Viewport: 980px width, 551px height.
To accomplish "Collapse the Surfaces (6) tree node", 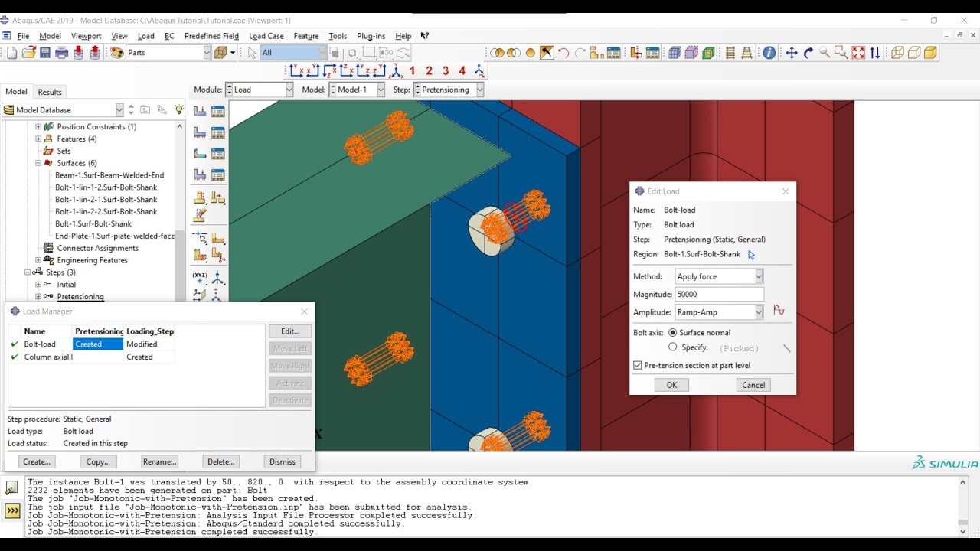I will click(x=38, y=163).
